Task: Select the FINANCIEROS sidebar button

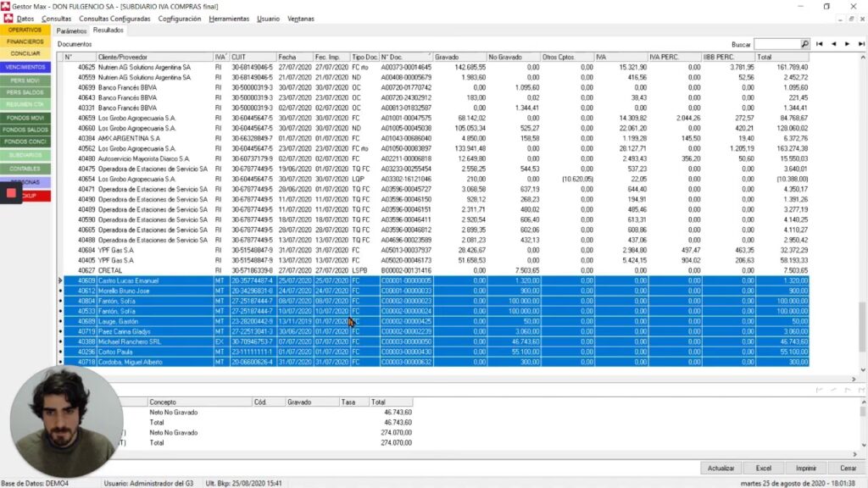Action: point(25,41)
